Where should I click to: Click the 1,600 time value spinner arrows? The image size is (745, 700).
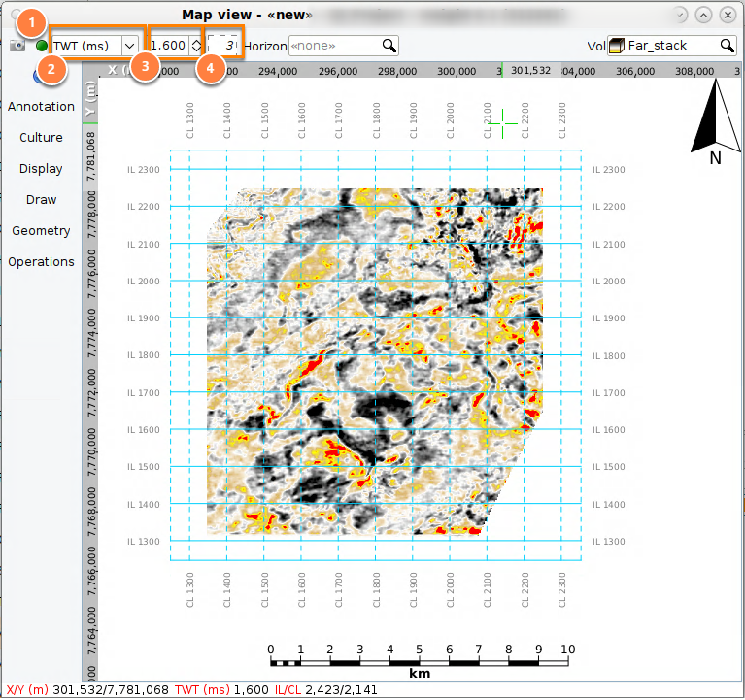[x=196, y=46]
